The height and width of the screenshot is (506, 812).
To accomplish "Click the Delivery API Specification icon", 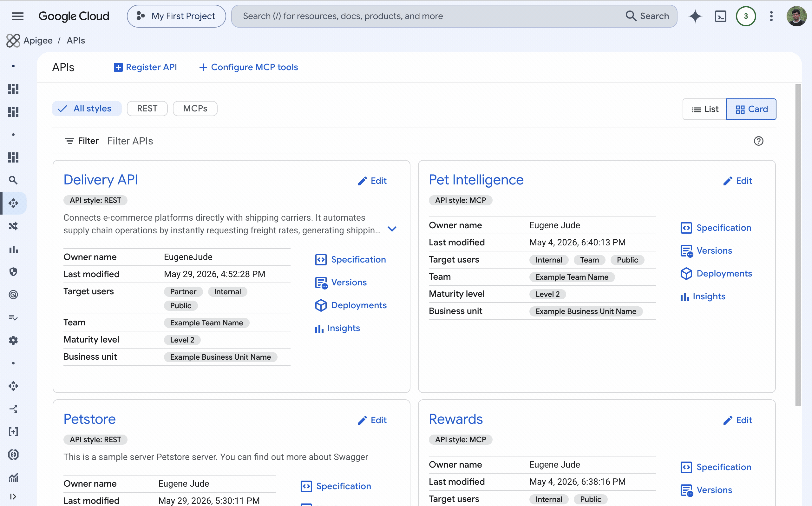I will [321, 260].
